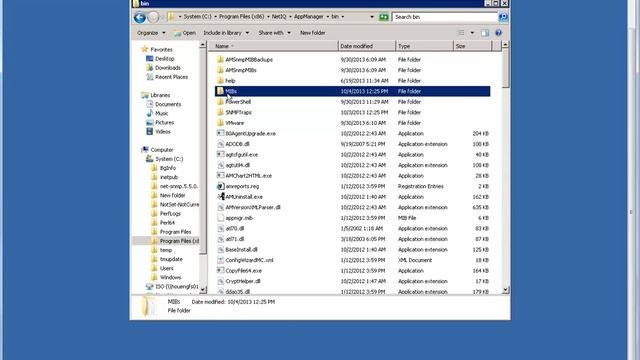Toggle the preview pane icon
This screenshot has width=640, height=360.
point(485,33)
